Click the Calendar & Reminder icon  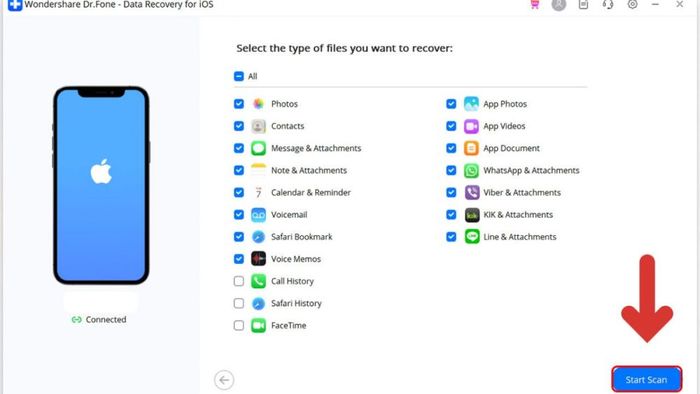[258, 193]
